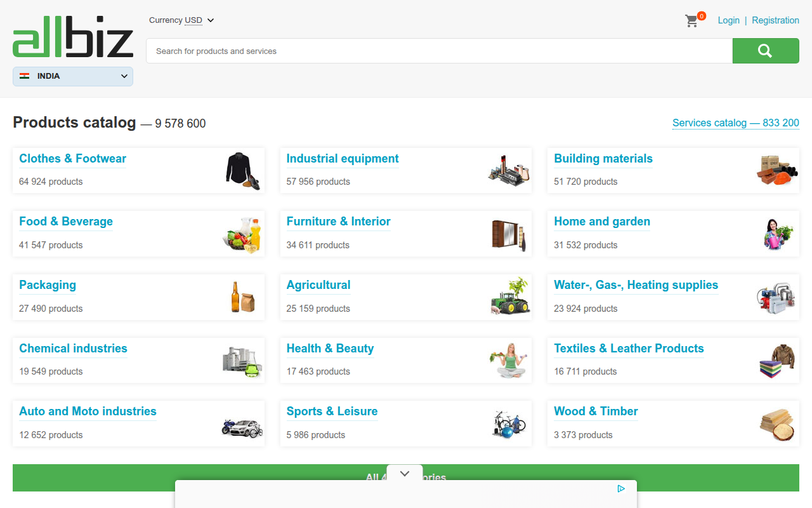Screen dimensions: 812x508
Task: Click the Food & Beverage groceries image
Action: (243, 235)
